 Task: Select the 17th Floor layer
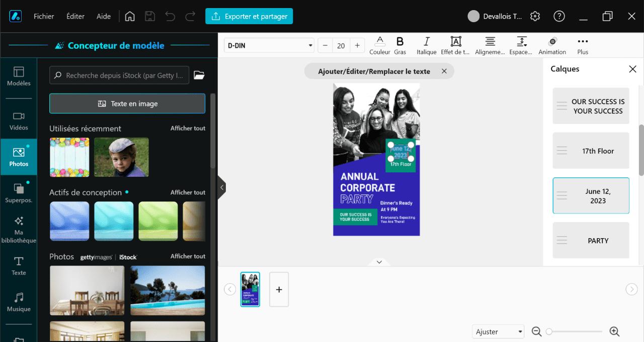[591, 151]
